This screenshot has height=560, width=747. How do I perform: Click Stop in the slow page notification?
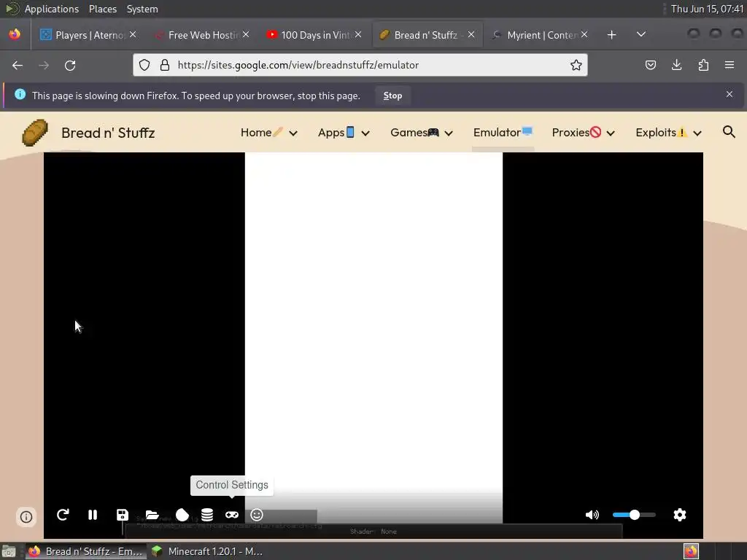pyautogui.click(x=392, y=96)
